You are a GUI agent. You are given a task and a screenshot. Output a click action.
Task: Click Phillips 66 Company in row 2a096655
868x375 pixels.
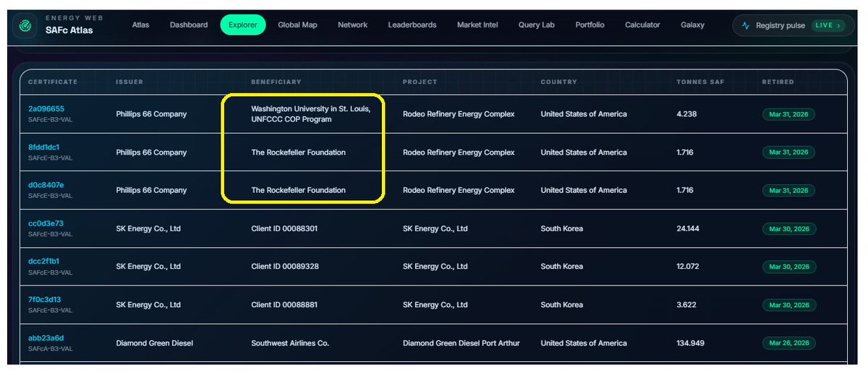click(x=151, y=114)
